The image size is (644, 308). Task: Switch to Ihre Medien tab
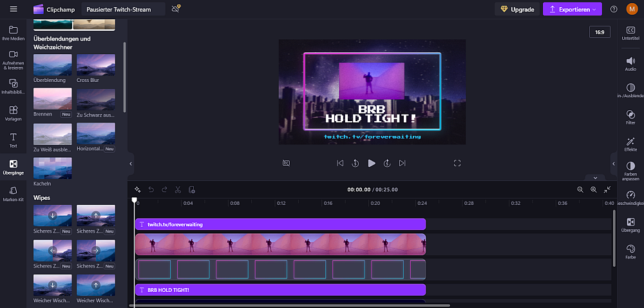pyautogui.click(x=13, y=33)
